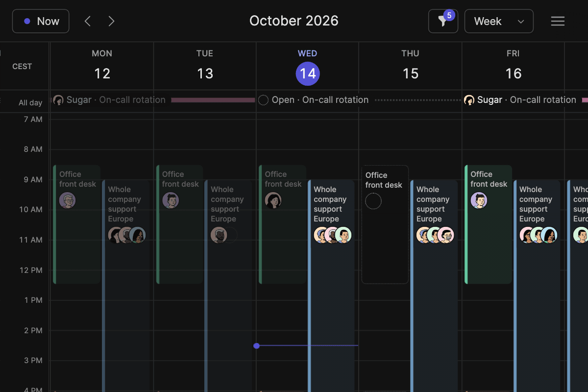Select Tuesday 13 column header

coord(205,66)
